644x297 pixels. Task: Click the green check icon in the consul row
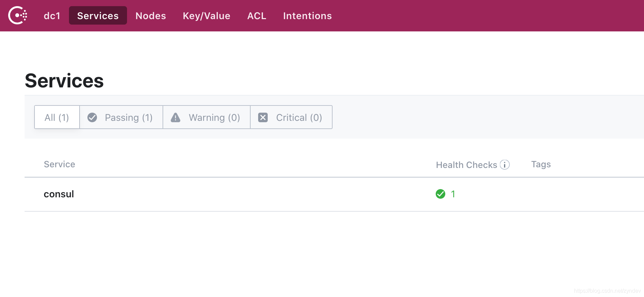(440, 194)
